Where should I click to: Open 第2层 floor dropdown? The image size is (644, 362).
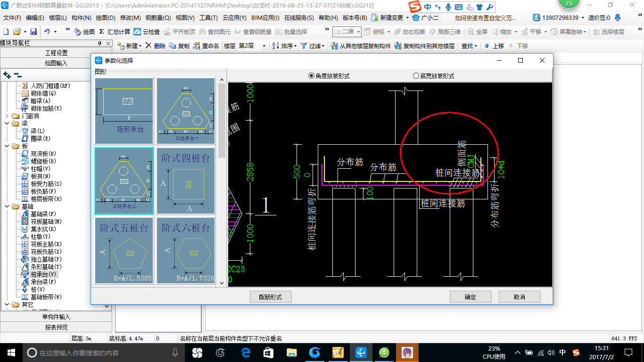(264, 46)
